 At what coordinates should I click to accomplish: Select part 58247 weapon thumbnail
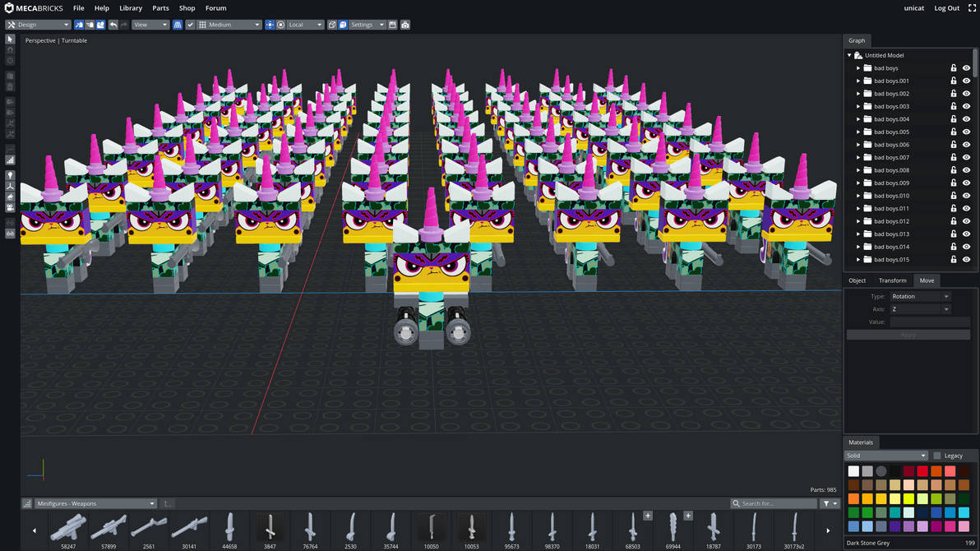68,528
